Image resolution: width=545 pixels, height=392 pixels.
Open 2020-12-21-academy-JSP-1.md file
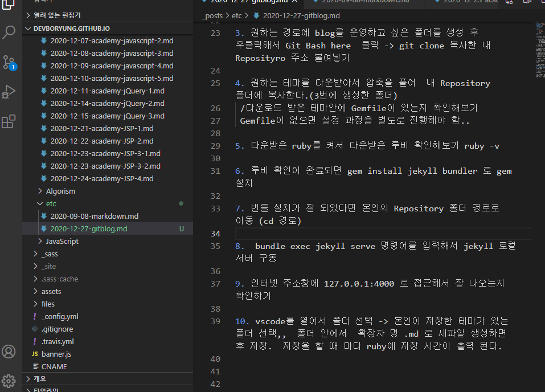(x=108, y=128)
